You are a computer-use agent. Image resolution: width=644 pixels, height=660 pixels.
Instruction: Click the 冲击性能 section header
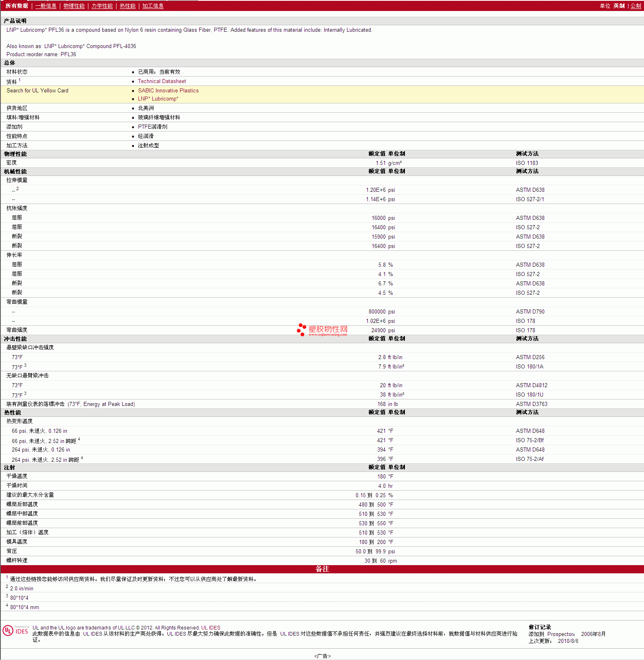pos(15,339)
